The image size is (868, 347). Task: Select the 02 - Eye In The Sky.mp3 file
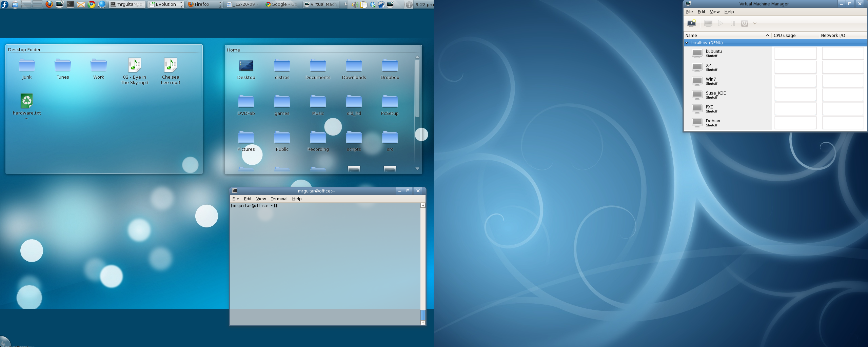[135, 71]
